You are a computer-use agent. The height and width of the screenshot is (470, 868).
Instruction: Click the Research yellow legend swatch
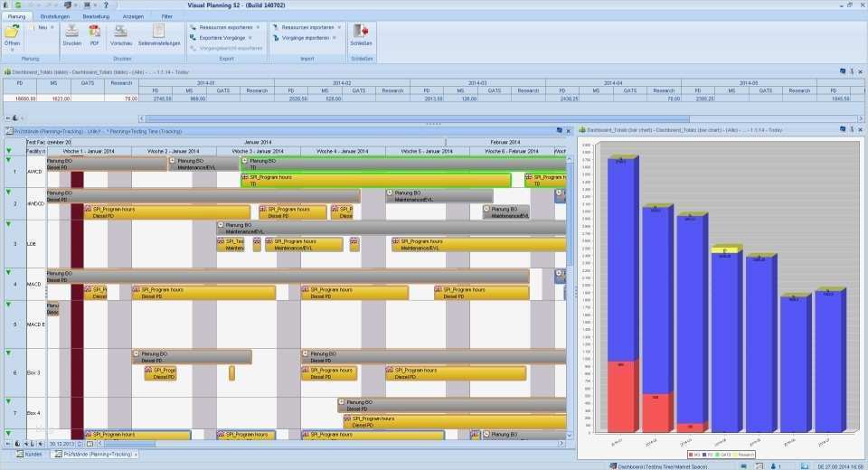click(x=736, y=455)
